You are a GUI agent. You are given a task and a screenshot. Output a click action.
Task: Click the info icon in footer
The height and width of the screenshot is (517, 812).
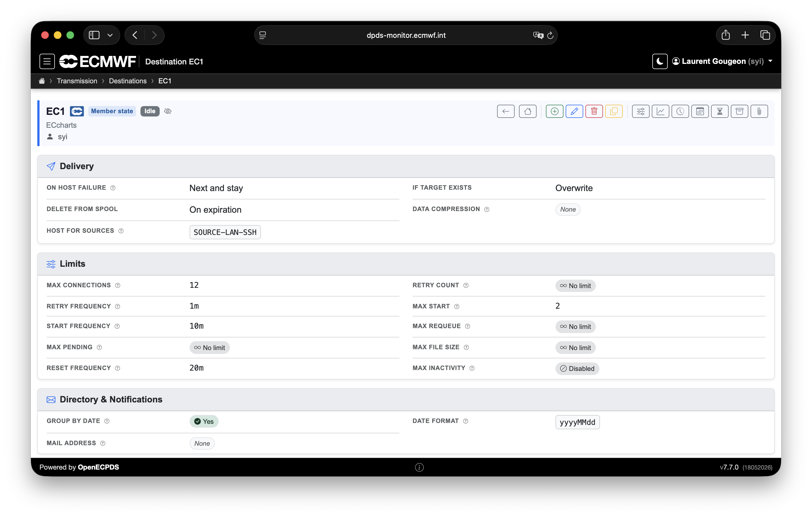click(419, 467)
